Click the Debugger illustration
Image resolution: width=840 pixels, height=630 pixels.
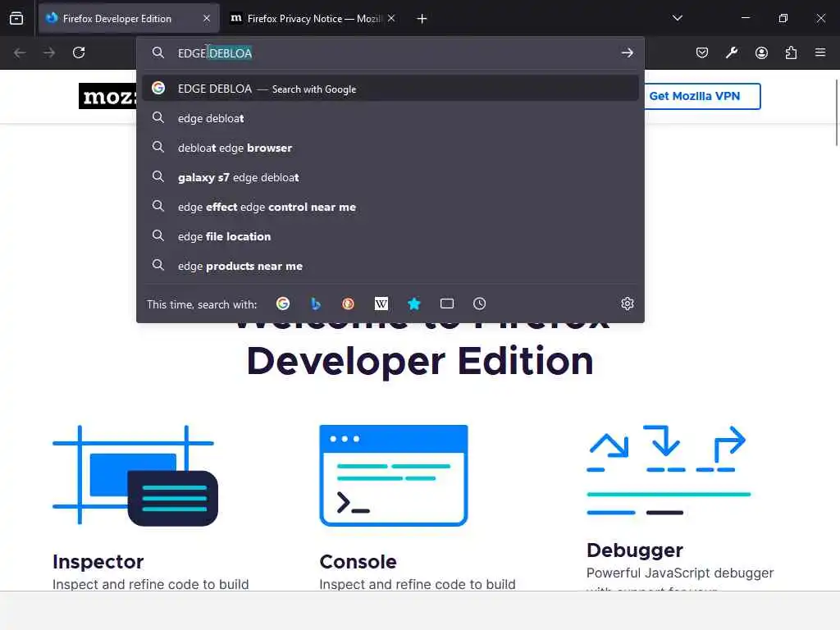point(669,470)
